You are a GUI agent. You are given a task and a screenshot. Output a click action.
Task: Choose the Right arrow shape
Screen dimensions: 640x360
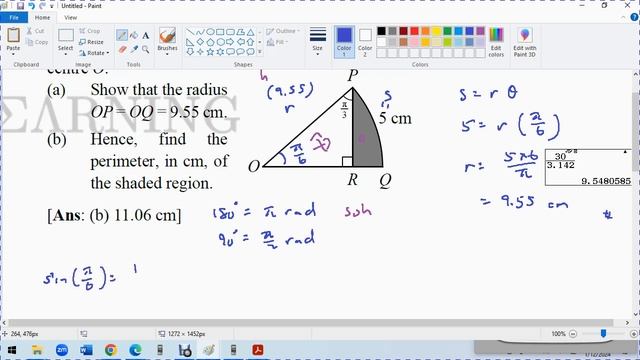[230, 42]
